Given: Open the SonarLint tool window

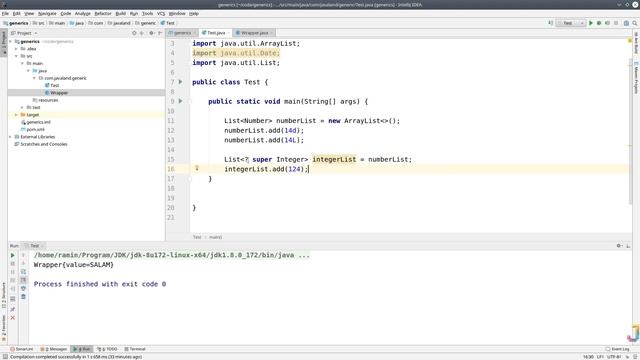Looking at the screenshot, I should point(22,349).
